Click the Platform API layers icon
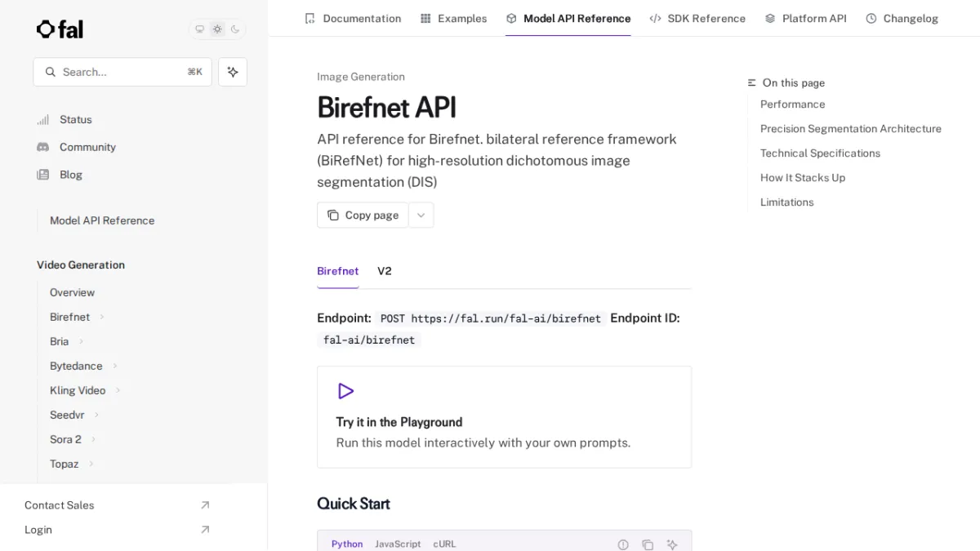 pyautogui.click(x=770, y=18)
